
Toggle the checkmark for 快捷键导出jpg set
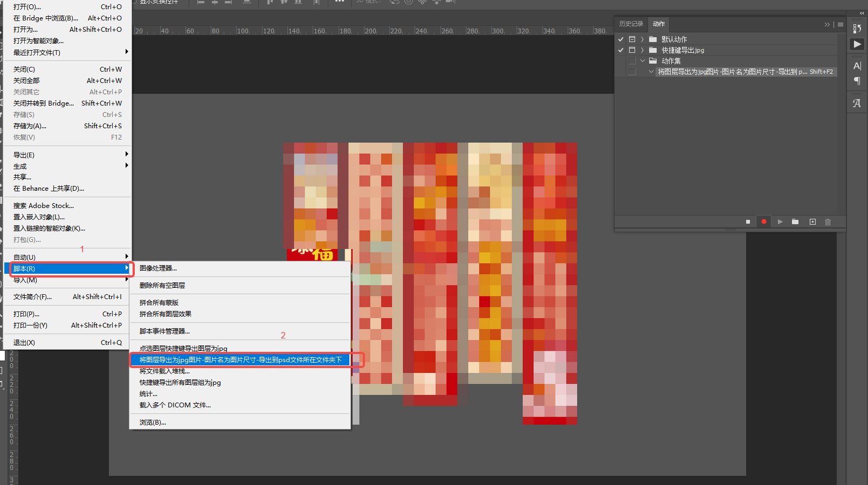click(621, 50)
